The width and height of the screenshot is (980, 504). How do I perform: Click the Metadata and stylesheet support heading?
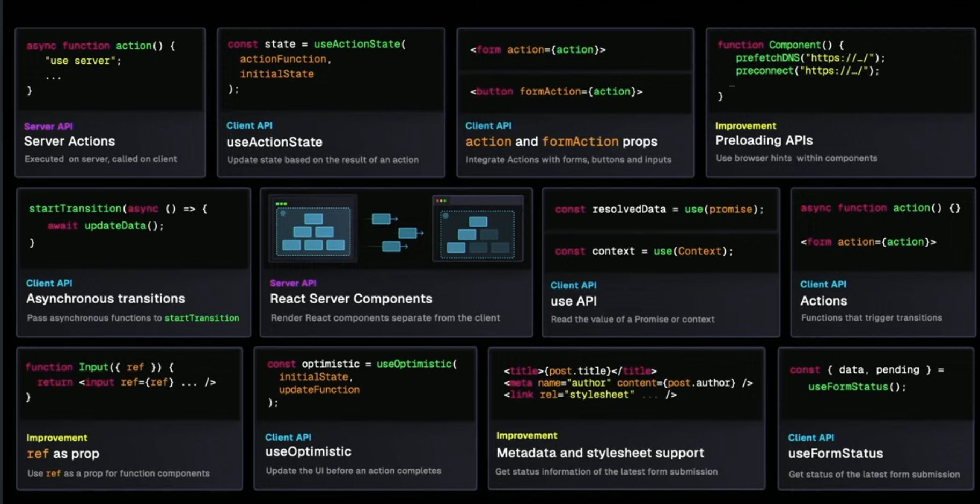pos(600,453)
